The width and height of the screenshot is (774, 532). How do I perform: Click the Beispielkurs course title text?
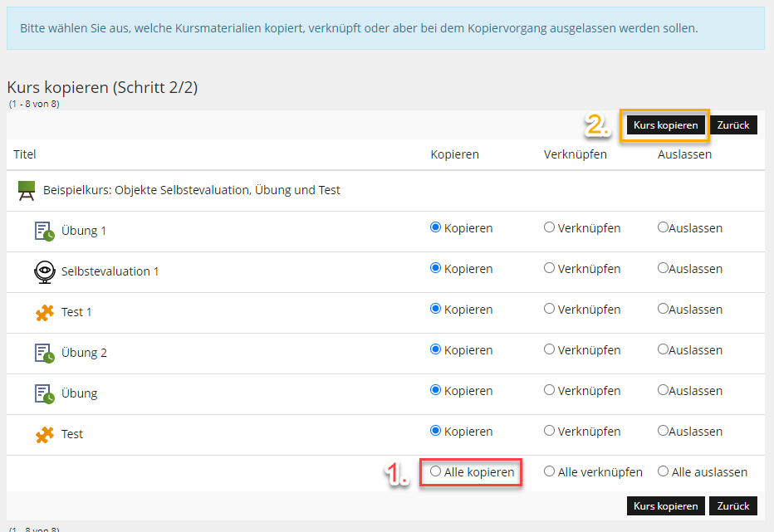click(191, 190)
